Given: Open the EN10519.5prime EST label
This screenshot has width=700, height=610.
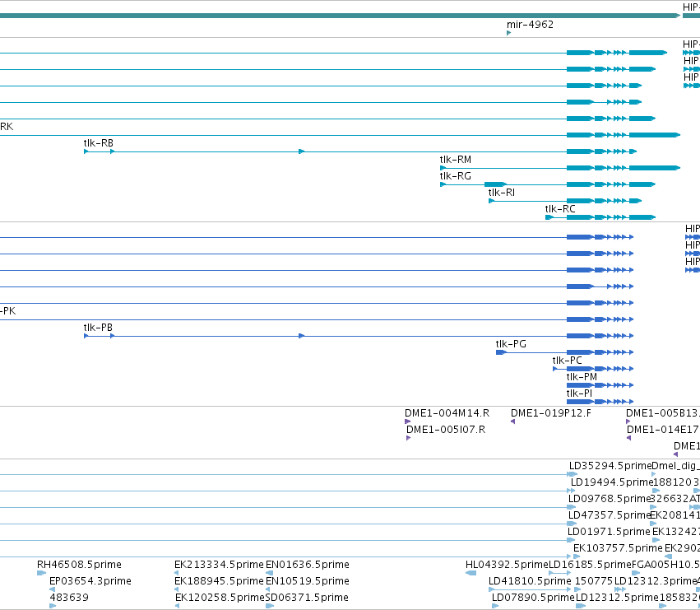Looking at the screenshot, I should tap(308, 581).
